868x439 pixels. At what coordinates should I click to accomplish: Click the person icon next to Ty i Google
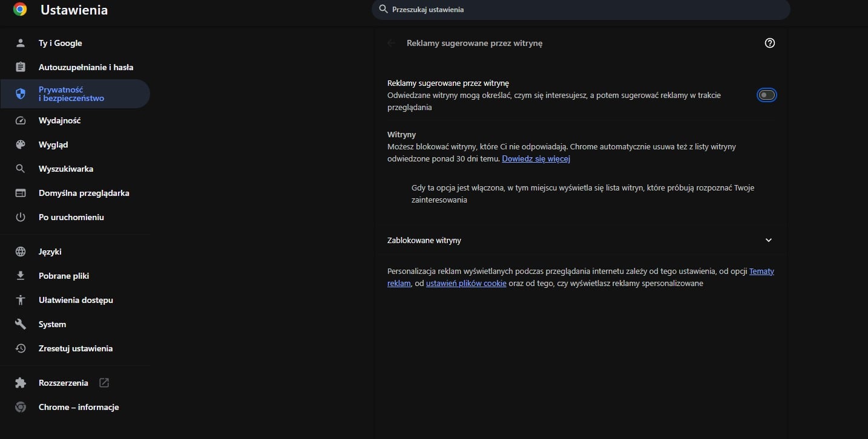[x=21, y=43]
